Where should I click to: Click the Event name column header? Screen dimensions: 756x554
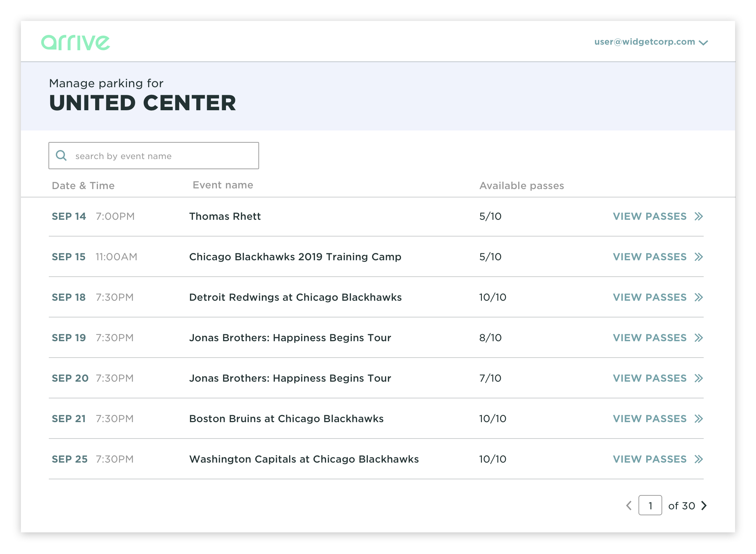point(223,185)
